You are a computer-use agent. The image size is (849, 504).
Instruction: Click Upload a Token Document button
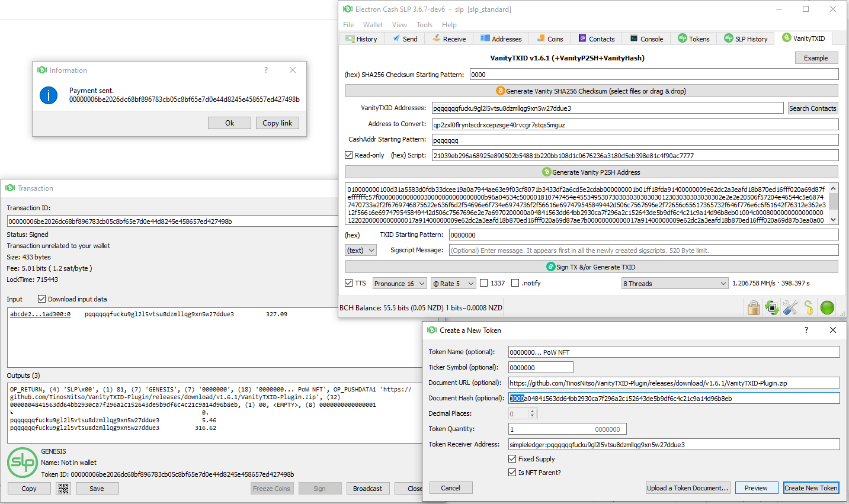pyautogui.click(x=687, y=487)
